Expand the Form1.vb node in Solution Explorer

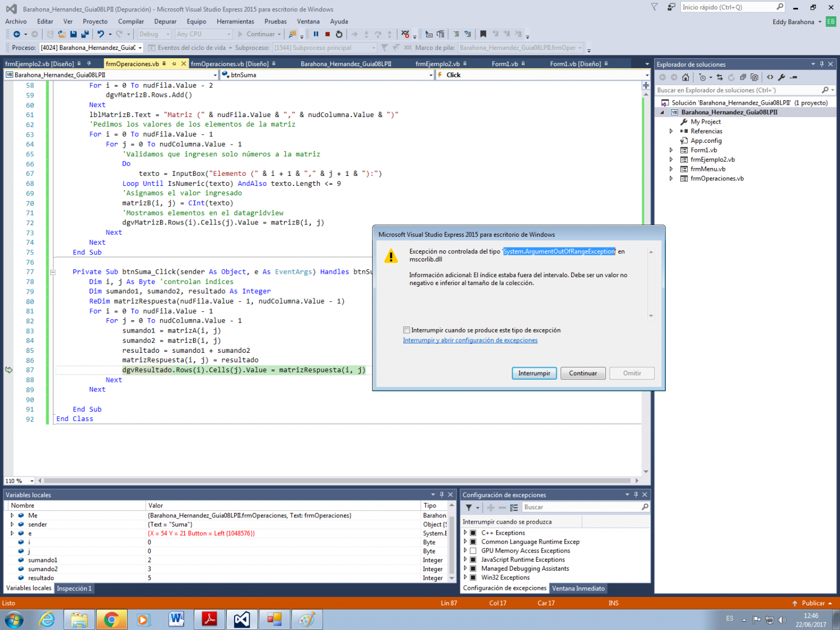[671, 150]
